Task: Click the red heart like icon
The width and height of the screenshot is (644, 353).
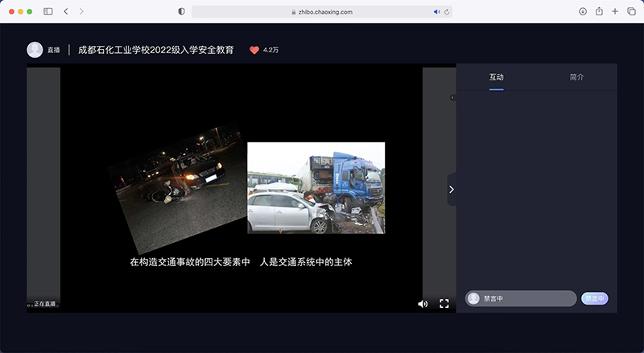Action: pyautogui.click(x=254, y=50)
